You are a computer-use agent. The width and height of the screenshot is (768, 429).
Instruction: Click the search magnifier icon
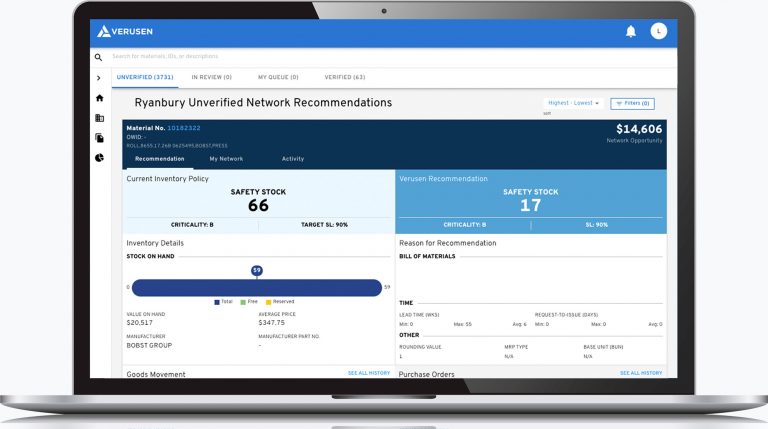point(98,57)
